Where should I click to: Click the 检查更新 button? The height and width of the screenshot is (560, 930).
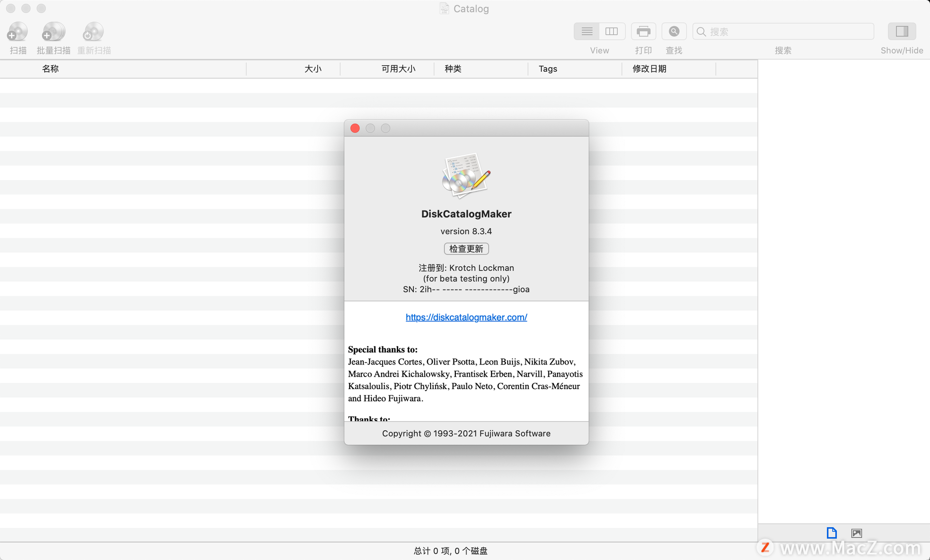click(x=466, y=249)
